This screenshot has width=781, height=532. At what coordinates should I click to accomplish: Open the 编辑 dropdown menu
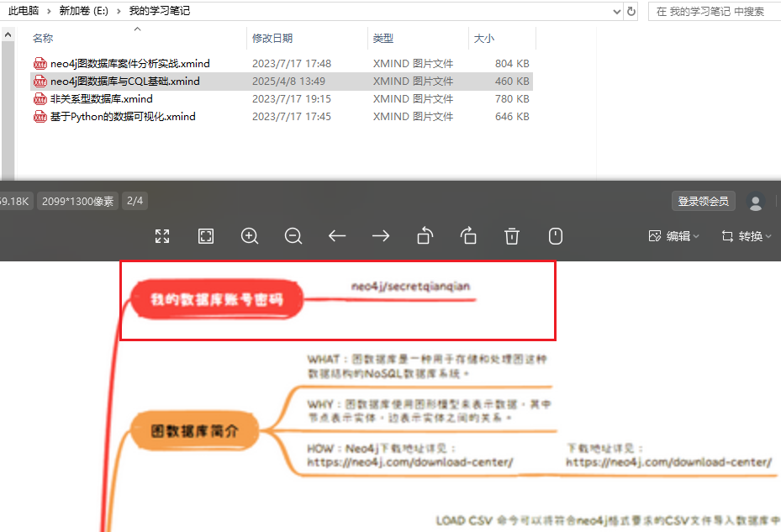point(674,236)
